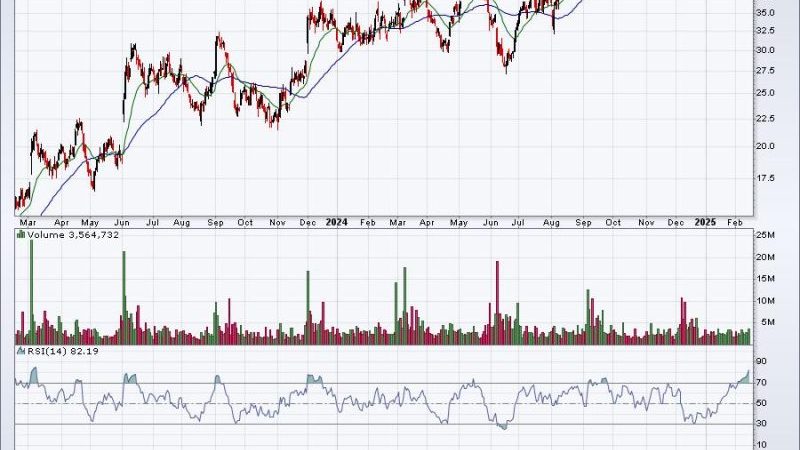The height and width of the screenshot is (450, 800).
Task: Select the RSI(14) 82.19 readout
Action: click(63, 351)
